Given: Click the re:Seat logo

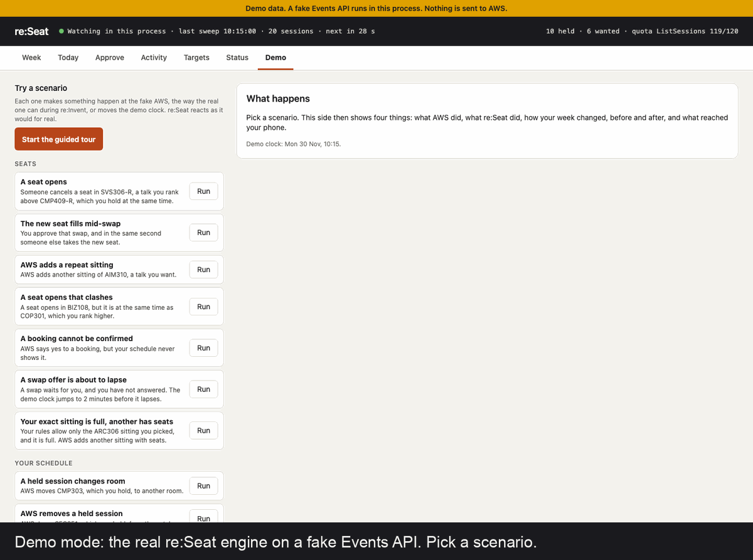Looking at the screenshot, I should click(x=31, y=31).
